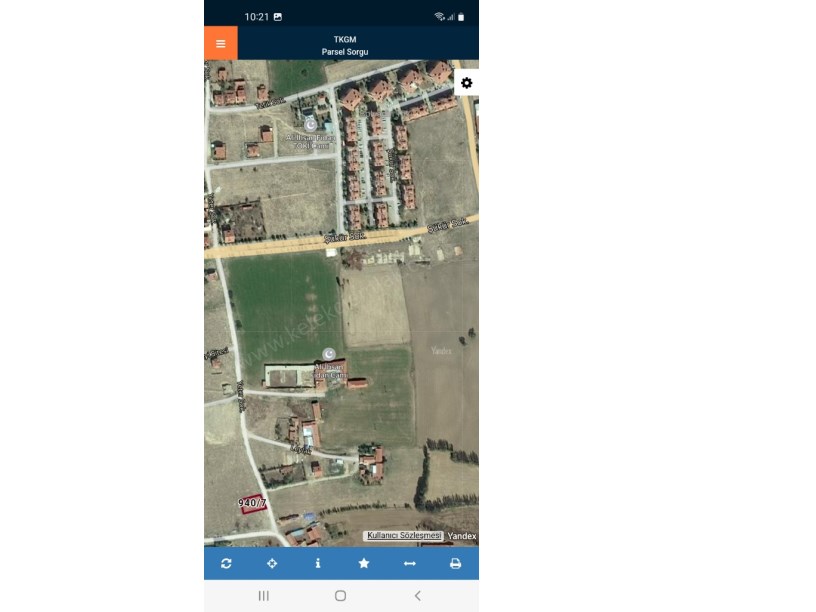The width and height of the screenshot is (816, 612).
Task: Click the TKGM Parsel Sorgu title
Action: pos(345,45)
